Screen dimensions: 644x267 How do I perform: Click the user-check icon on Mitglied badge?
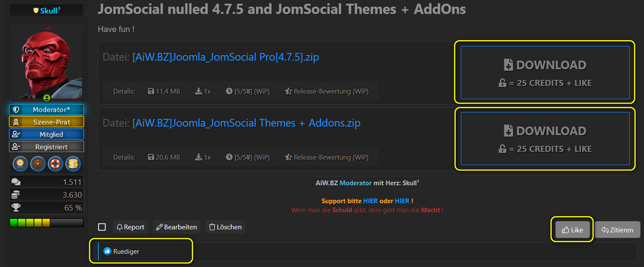click(16, 134)
